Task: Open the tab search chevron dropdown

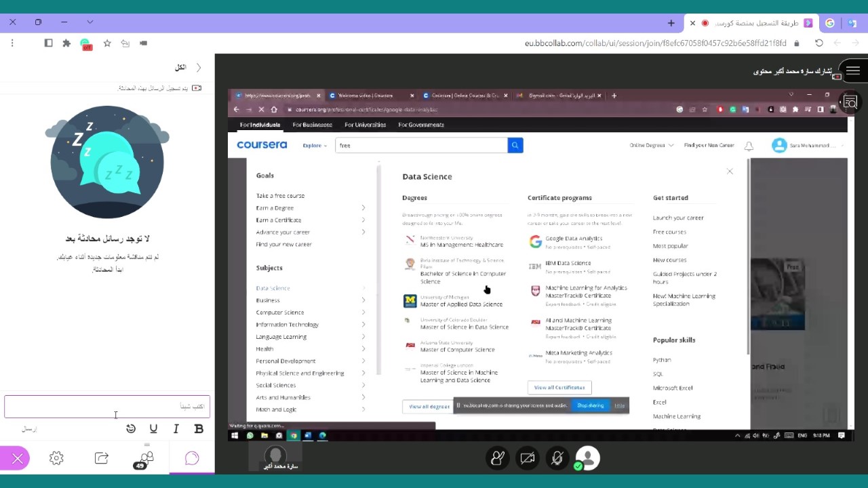Action: pyautogui.click(x=90, y=22)
